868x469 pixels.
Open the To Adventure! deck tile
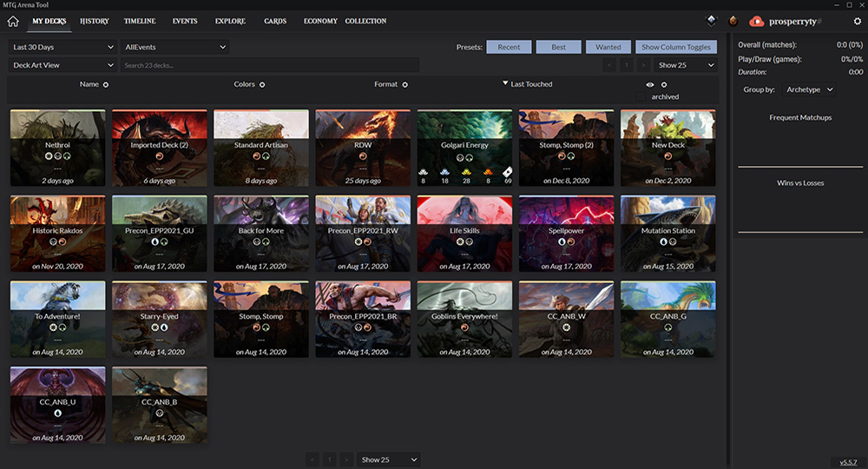coord(57,319)
